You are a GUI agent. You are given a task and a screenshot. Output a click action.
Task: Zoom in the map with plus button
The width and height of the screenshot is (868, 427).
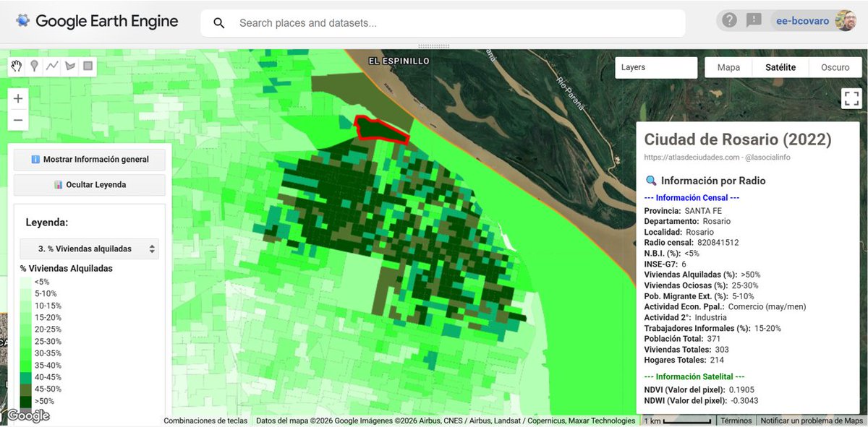(x=18, y=99)
